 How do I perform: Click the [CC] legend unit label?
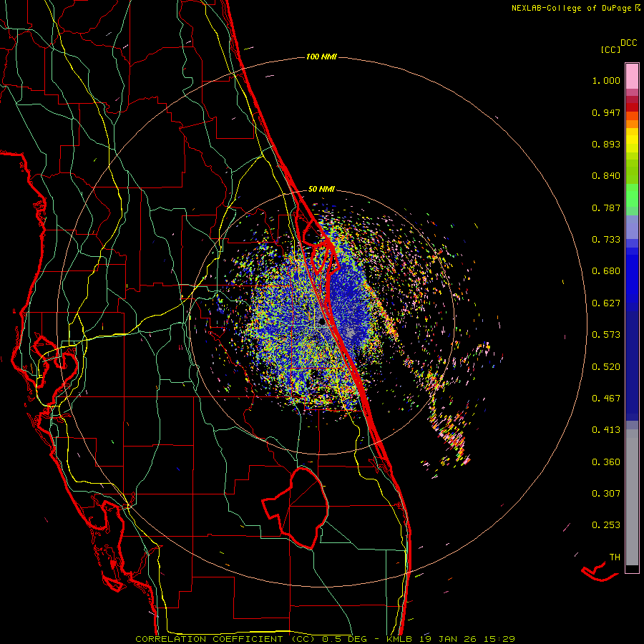pos(610,49)
